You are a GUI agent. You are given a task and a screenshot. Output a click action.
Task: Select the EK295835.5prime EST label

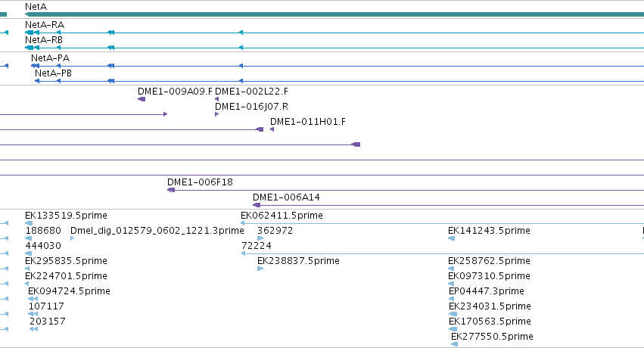66,262
